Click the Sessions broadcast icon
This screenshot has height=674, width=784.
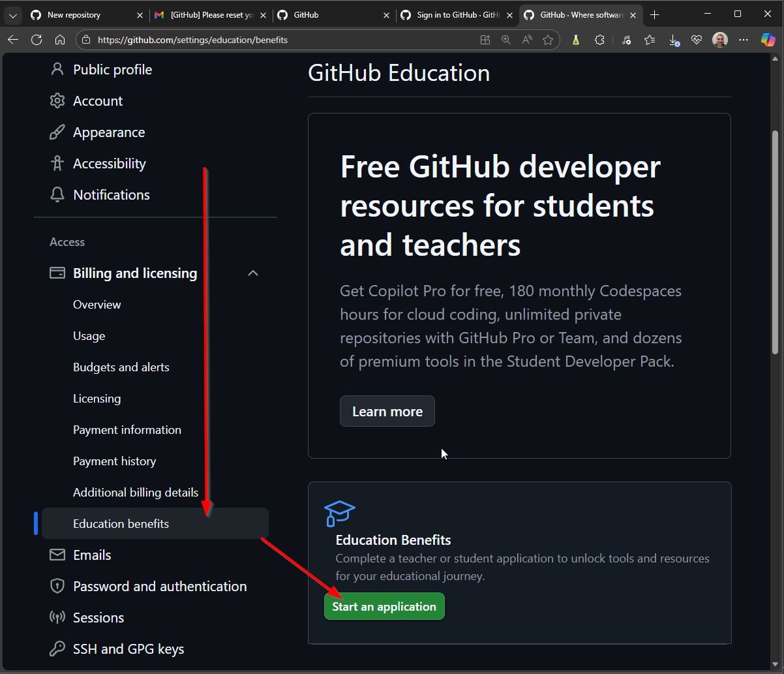[57, 618]
